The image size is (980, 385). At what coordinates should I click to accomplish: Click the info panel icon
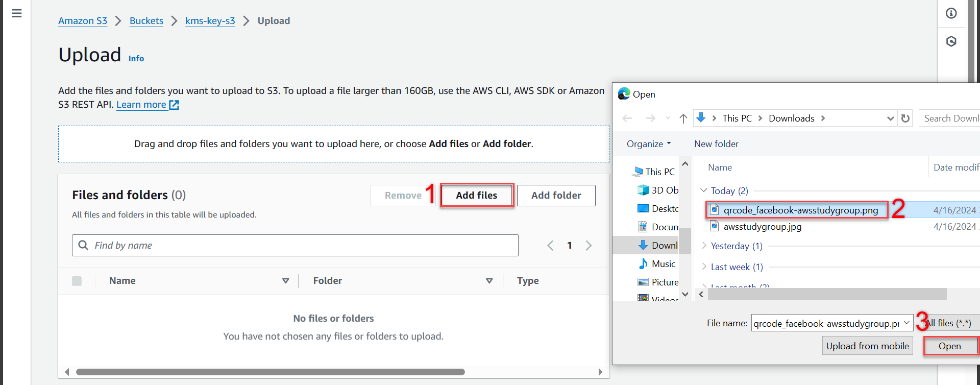[951, 13]
